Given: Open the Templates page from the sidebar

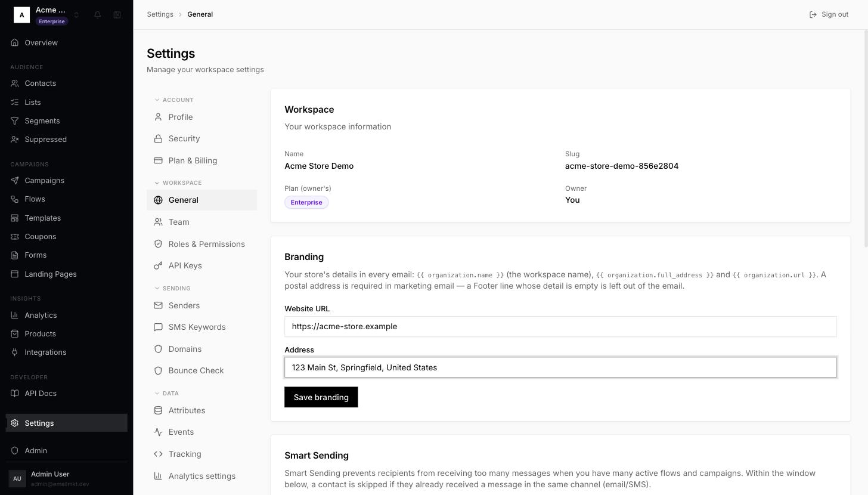Looking at the screenshot, I should 67,218.
